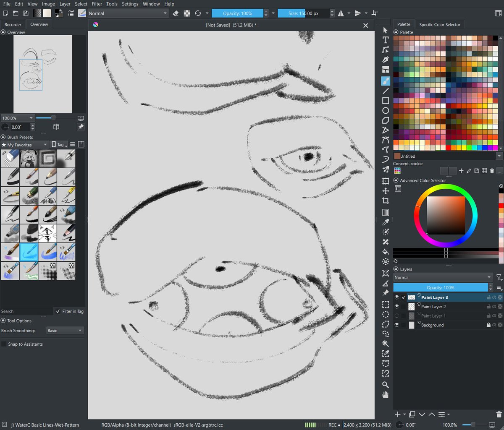The width and height of the screenshot is (504, 430).
Task: Show Paint Layer 1 using eye icon
Action: click(x=397, y=316)
